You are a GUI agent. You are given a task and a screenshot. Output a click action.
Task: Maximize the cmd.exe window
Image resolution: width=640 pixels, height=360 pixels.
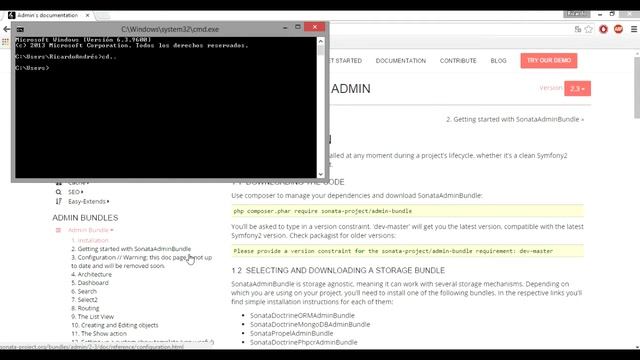pos(298,27)
